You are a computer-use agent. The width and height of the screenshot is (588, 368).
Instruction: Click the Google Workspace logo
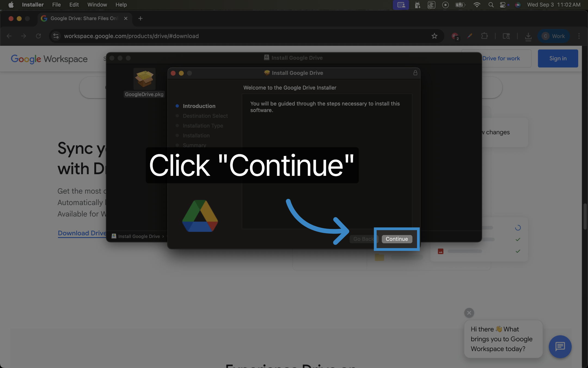(x=49, y=59)
